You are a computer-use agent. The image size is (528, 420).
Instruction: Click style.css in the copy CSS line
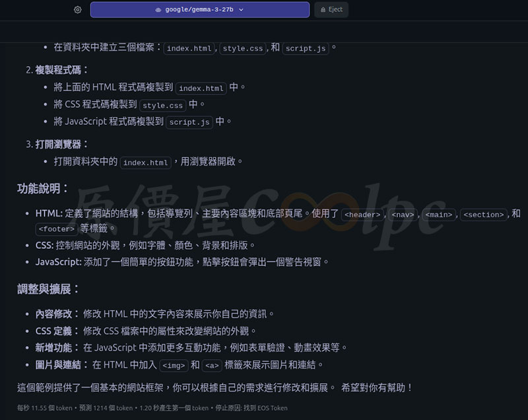point(163,105)
